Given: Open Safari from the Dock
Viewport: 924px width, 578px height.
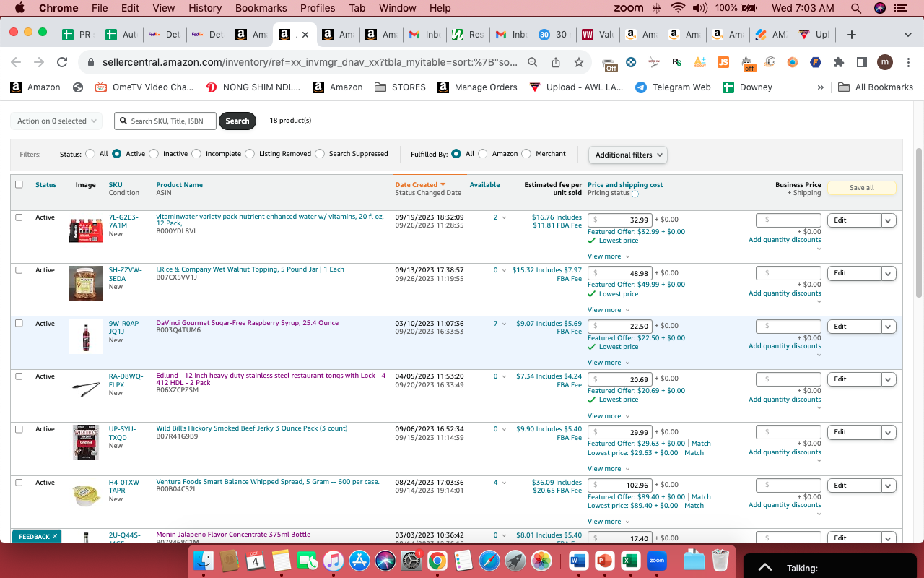Looking at the screenshot, I should pos(489,561).
